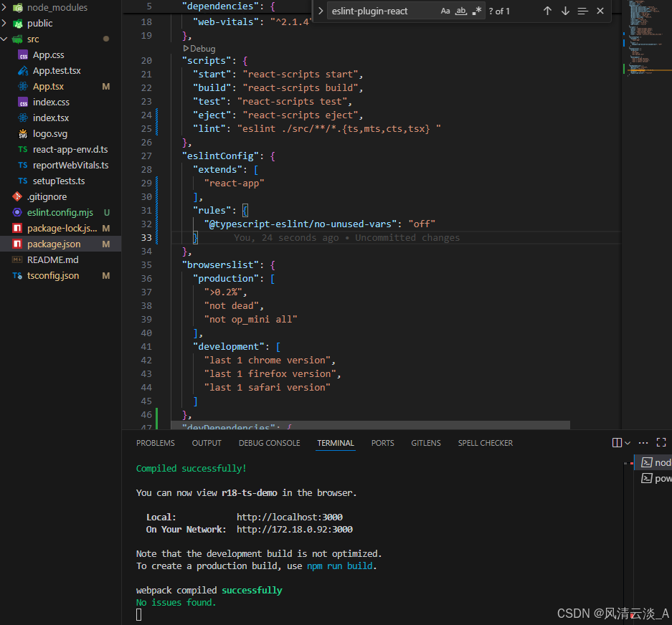Switch to the OUTPUT tab
The width and height of the screenshot is (672, 625).
coord(207,443)
